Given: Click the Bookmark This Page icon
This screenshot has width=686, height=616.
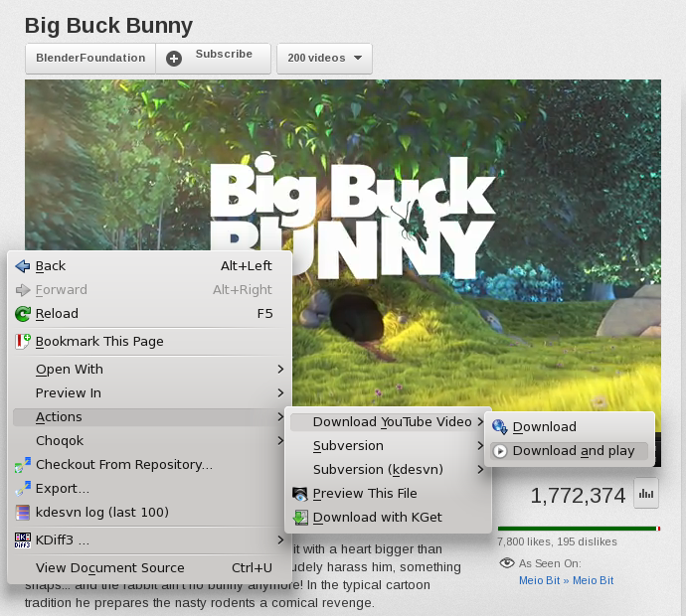Looking at the screenshot, I should [x=22, y=341].
